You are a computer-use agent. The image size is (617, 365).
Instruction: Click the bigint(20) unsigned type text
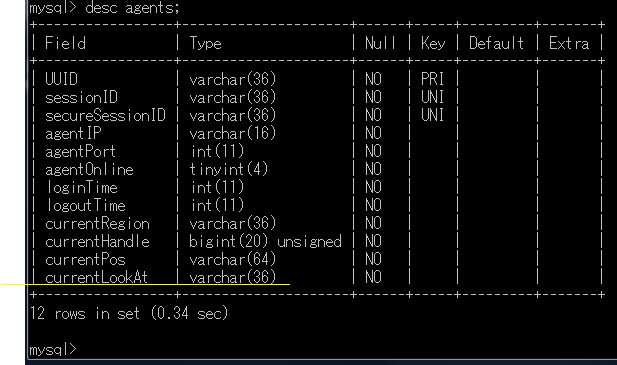pos(265,241)
